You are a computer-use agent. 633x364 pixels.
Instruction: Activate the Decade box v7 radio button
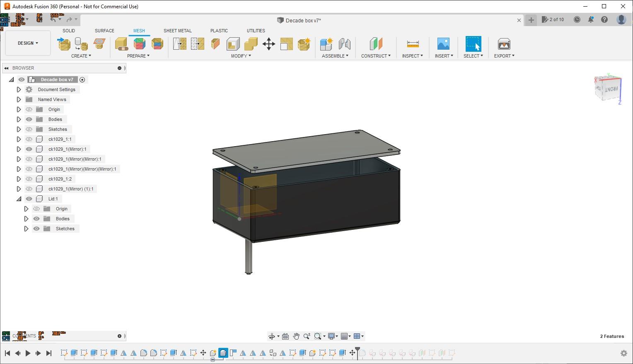tap(82, 80)
